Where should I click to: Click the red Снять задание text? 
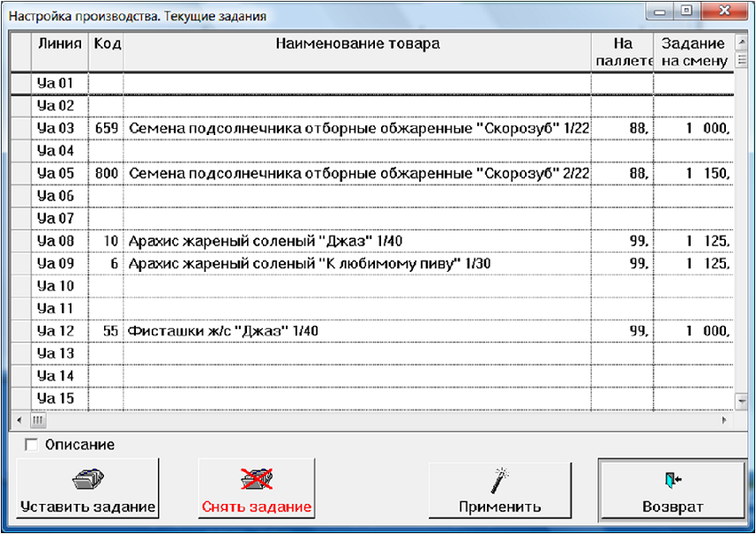(x=257, y=507)
